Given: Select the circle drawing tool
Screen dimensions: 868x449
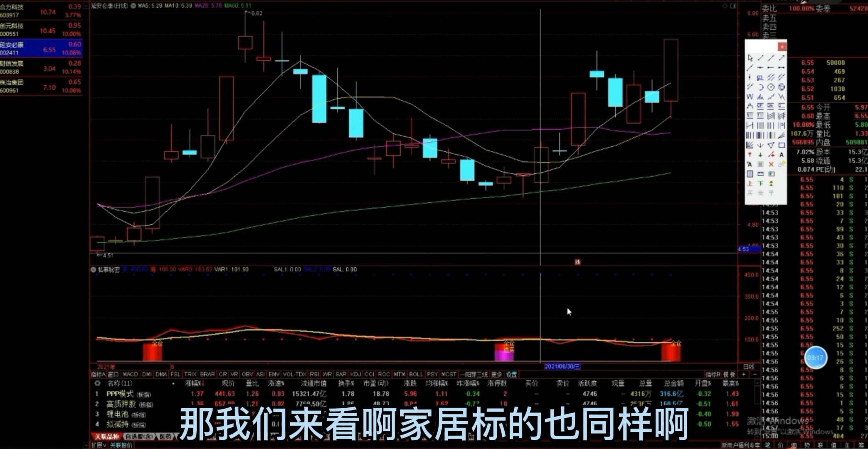Looking at the screenshot, I should (771, 87).
